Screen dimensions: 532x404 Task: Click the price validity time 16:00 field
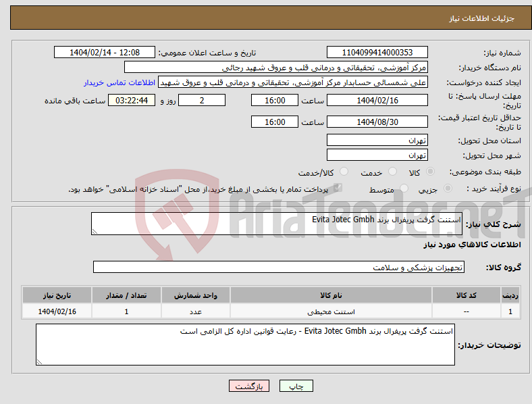(x=275, y=122)
